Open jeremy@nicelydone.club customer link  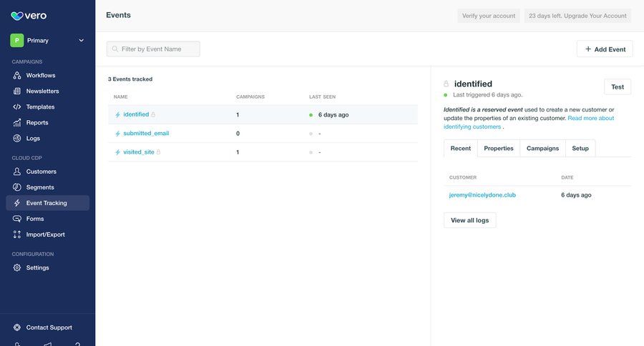(482, 195)
